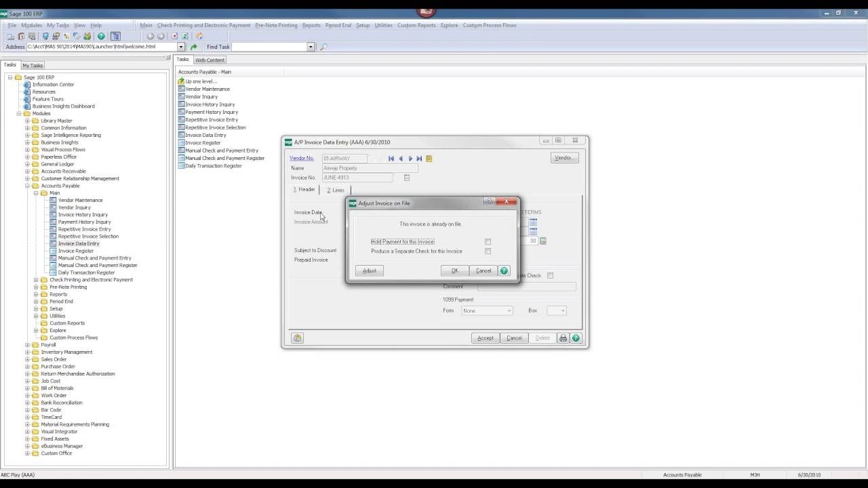The width and height of the screenshot is (868, 488).
Task: Click the Find Task magnifier icon
Action: tap(323, 47)
